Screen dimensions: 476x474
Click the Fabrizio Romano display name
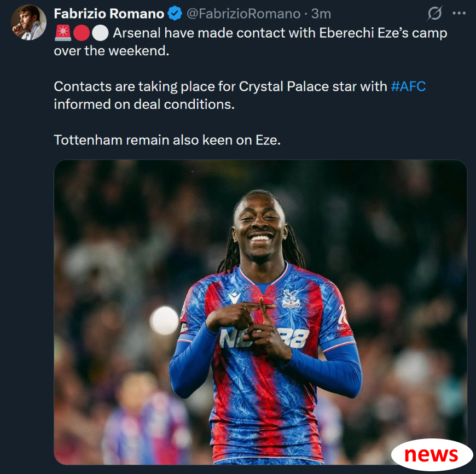109,14
